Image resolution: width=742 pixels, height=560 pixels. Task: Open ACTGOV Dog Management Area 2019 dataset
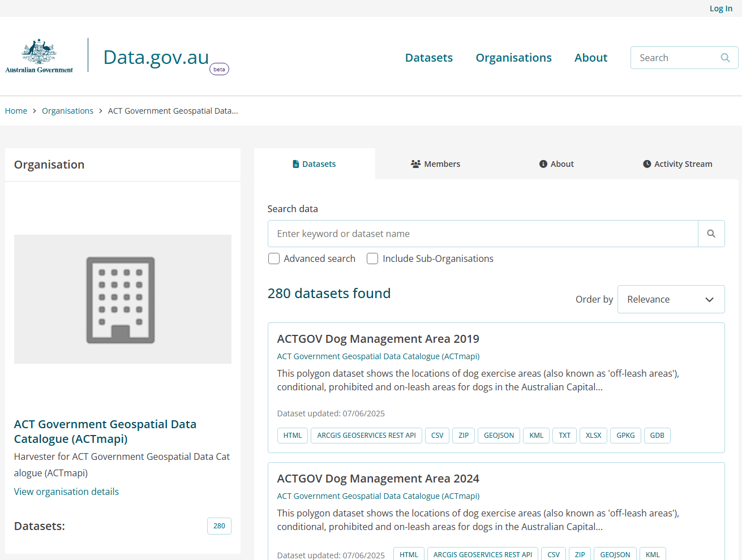(x=378, y=339)
